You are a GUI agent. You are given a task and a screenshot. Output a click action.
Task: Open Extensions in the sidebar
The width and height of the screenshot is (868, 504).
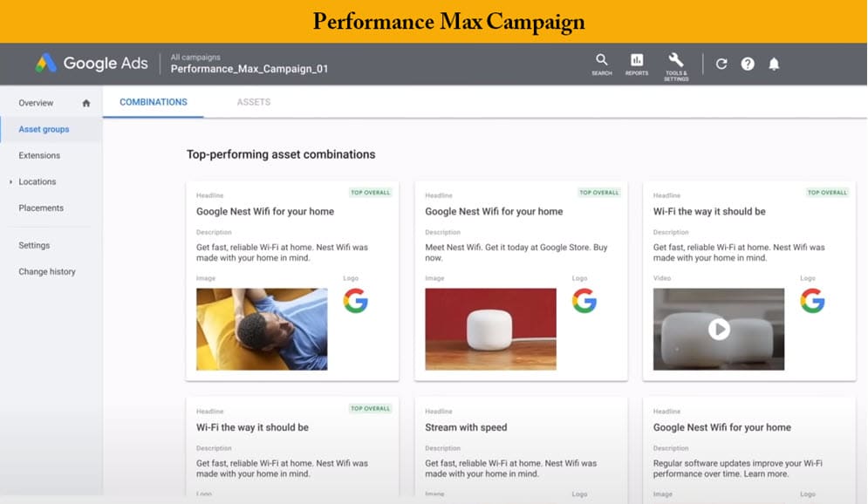[39, 155]
